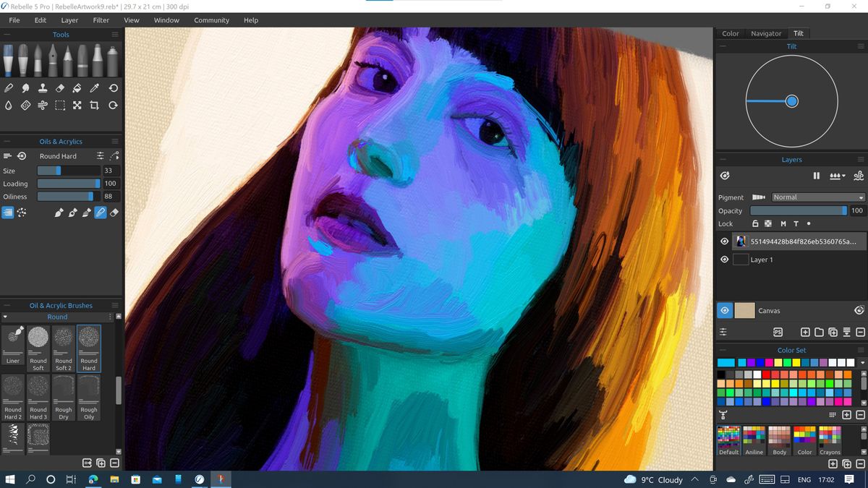The width and height of the screenshot is (868, 488).
Task: Activate the Crop tool
Action: (94, 105)
